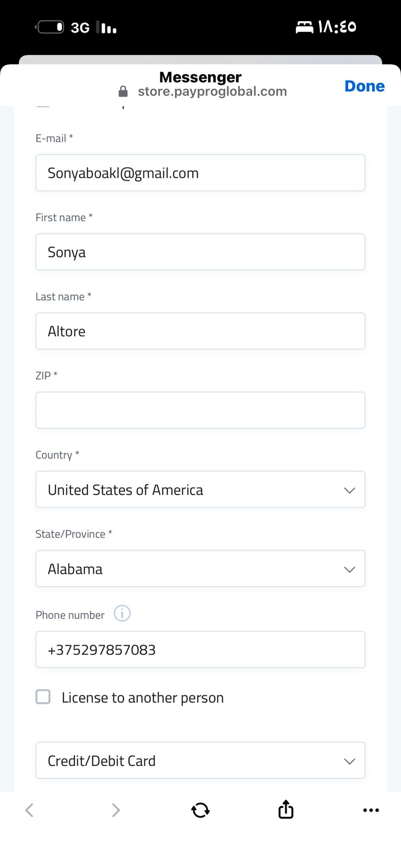Open the State/Province Alabama dropdown
The width and height of the screenshot is (401, 868).
[x=200, y=569]
